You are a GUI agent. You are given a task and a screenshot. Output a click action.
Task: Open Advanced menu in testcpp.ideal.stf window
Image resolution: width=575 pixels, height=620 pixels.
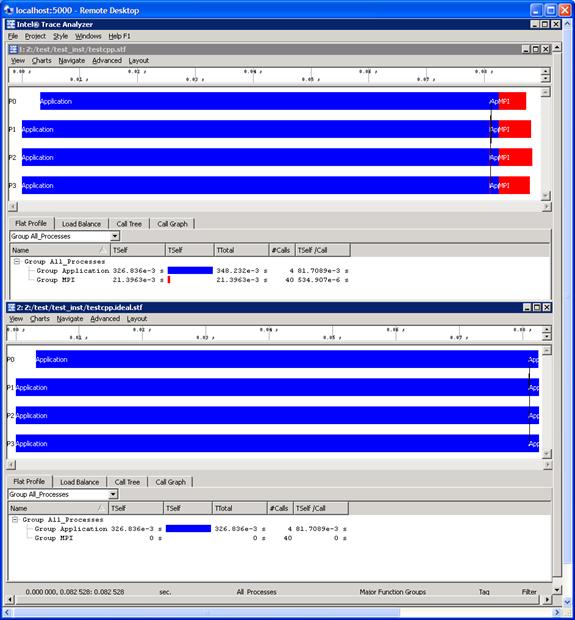[x=105, y=319]
